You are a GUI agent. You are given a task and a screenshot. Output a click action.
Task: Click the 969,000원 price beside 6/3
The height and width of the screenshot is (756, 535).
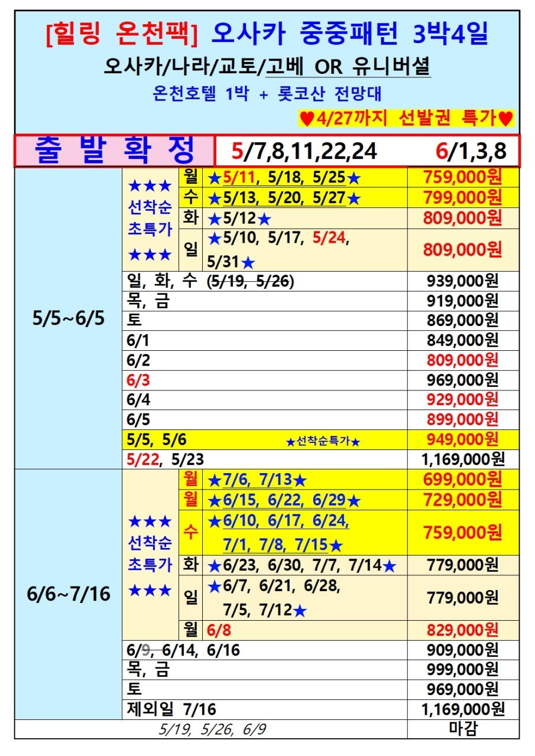click(x=463, y=380)
